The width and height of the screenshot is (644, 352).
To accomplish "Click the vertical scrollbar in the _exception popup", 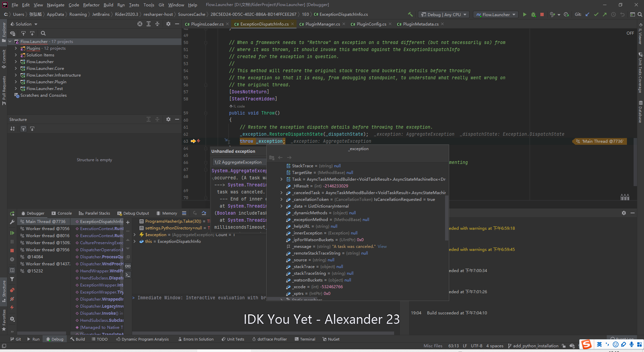I will click(446, 218).
